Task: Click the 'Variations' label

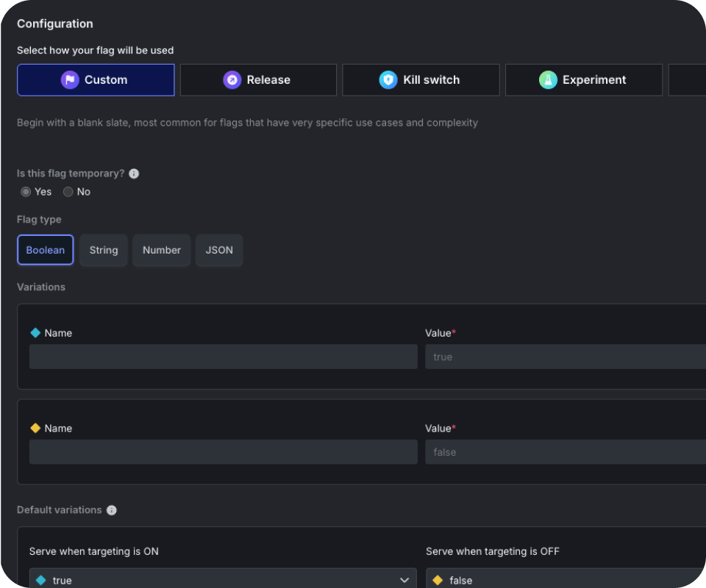Action: 41,287
